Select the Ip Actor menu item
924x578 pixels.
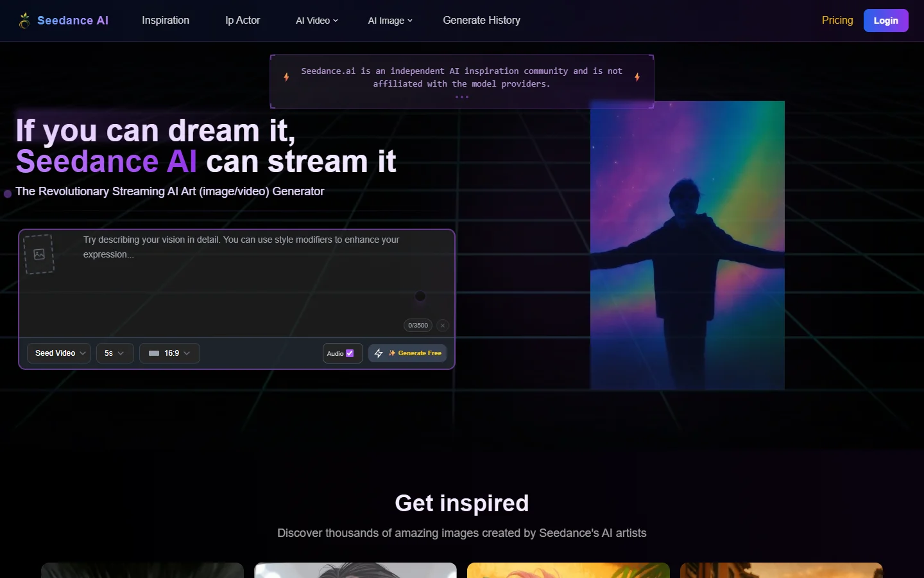pyautogui.click(x=242, y=20)
